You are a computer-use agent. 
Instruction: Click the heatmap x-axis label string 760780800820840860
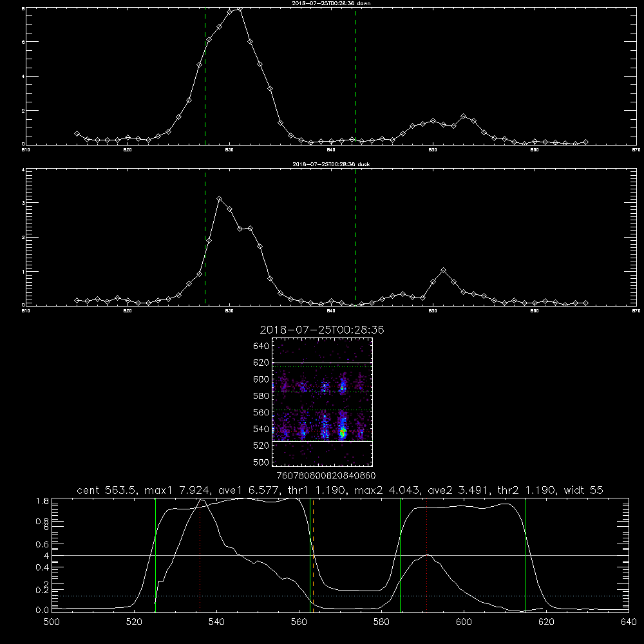(326, 476)
